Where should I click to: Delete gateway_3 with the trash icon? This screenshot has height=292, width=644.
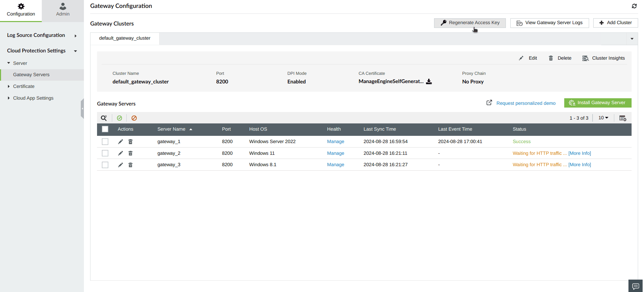pos(131,165)
